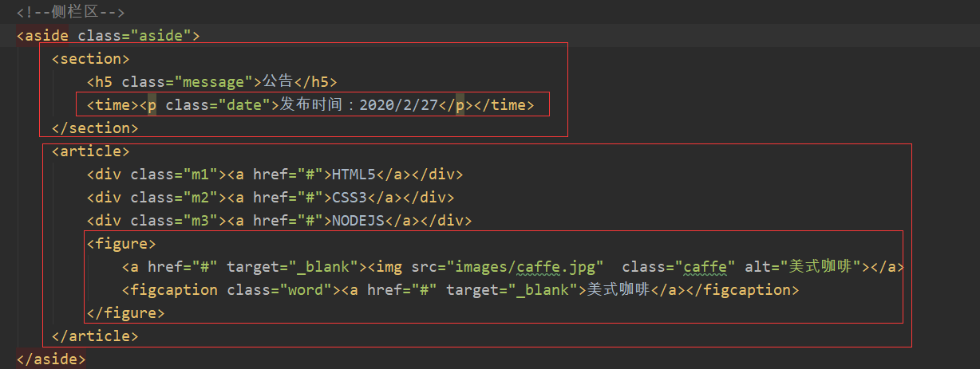Click the closing "</aside>" tag
The width and height of the screenshot is (980, 369).
52,359
